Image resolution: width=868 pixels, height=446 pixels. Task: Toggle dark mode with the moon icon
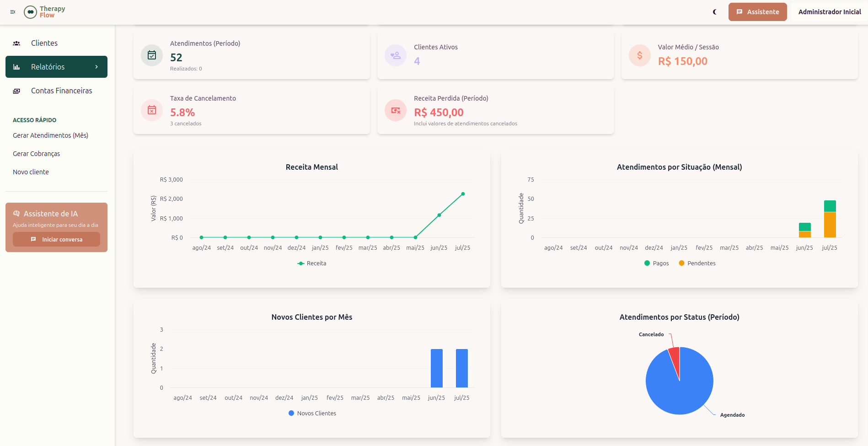[715, 12]
